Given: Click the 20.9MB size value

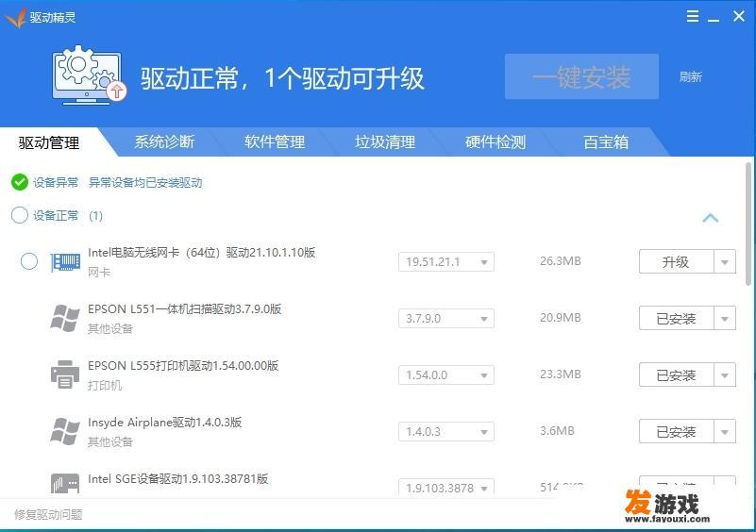Looking at the screenshot, I should coord(561,318).
